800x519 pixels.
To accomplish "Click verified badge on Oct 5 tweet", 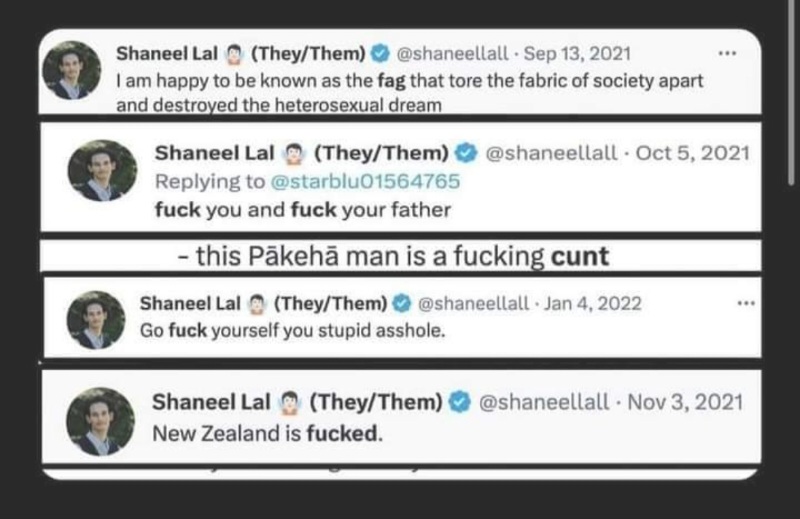I will coord(466,153).
